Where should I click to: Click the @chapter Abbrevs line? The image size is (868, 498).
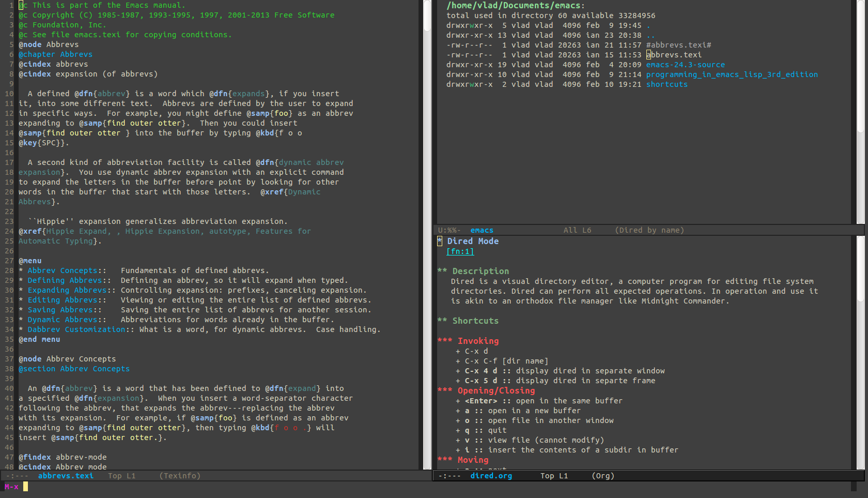(x=55, y=54)
